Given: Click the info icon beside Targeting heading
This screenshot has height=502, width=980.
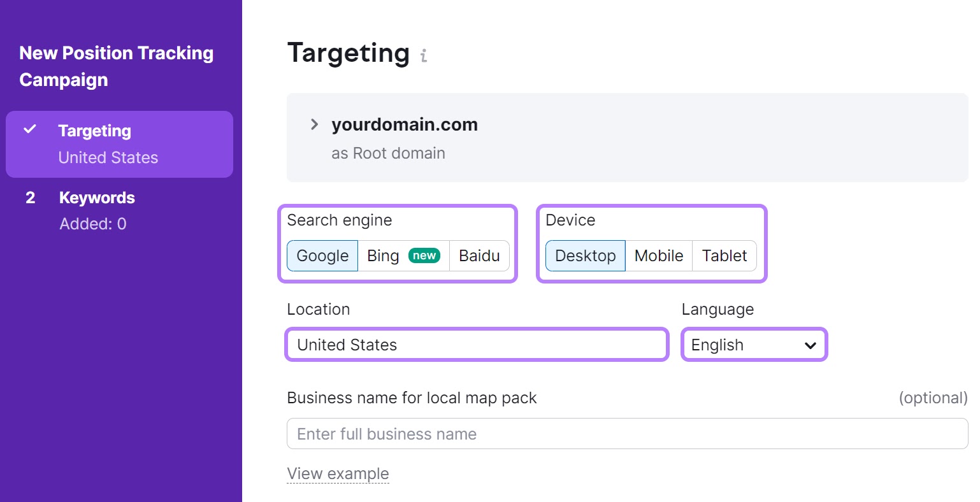Looking at the screenshot, I should coord(424,56).
